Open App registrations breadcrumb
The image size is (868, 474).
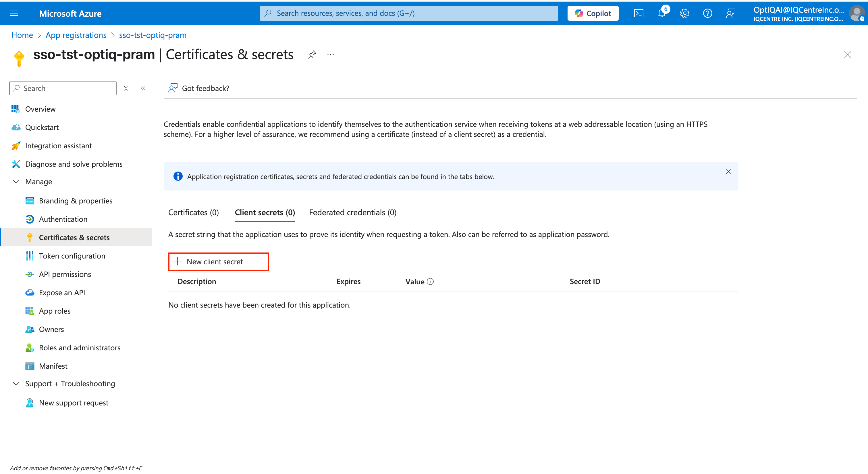click(x=76, y=35)
